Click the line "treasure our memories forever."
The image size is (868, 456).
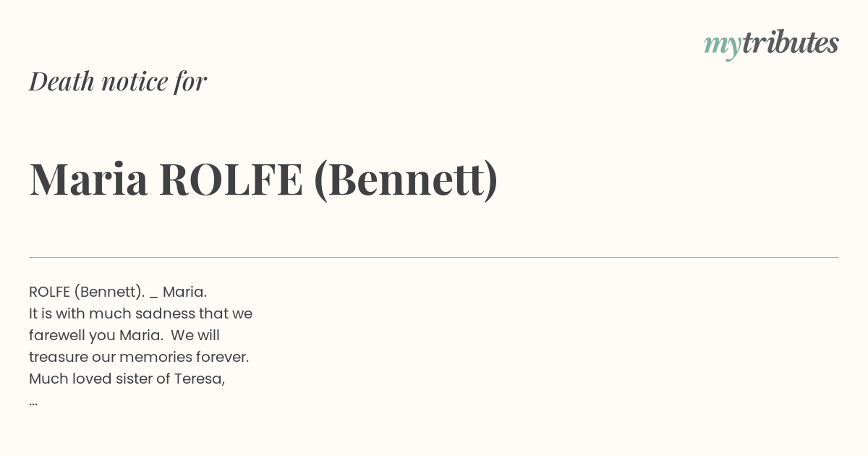click(x=139, y=357)
